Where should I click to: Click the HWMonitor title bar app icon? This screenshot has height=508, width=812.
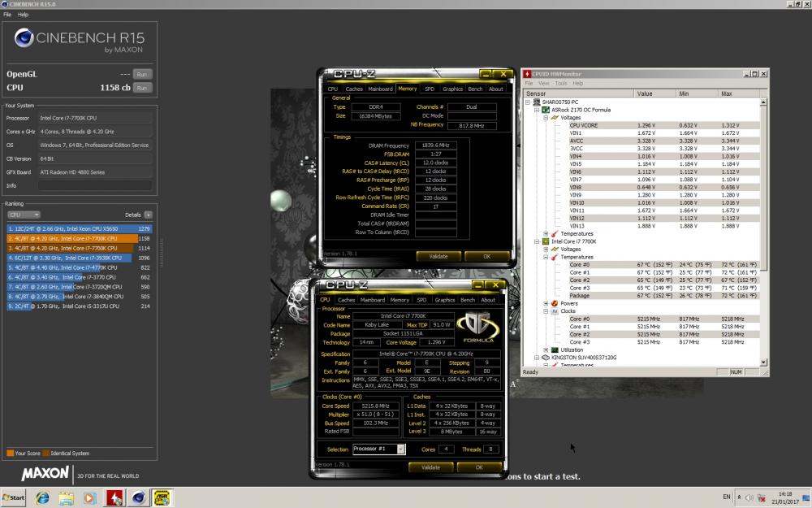pyautogui.click(x=527, y=74)
